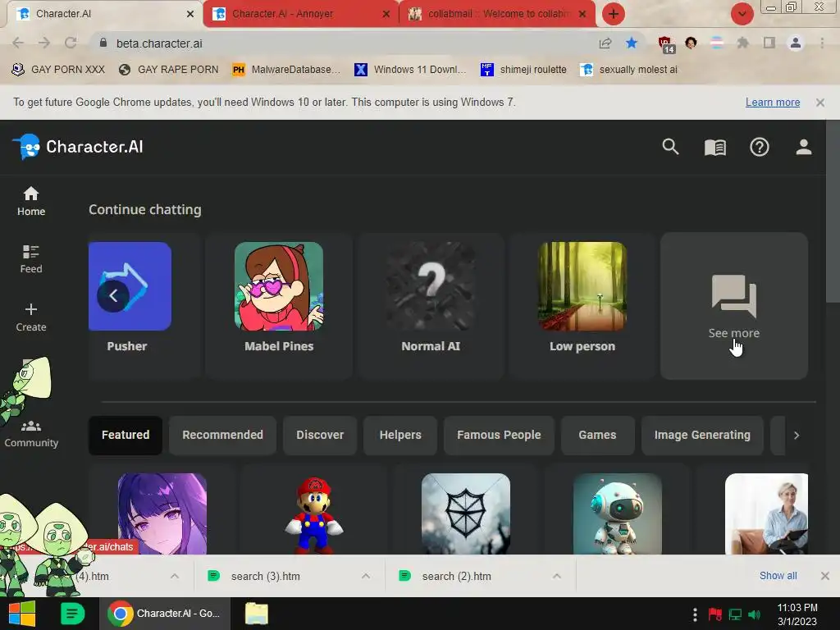
Task: Click the Learn more link
Action: [x=773, y=103]
